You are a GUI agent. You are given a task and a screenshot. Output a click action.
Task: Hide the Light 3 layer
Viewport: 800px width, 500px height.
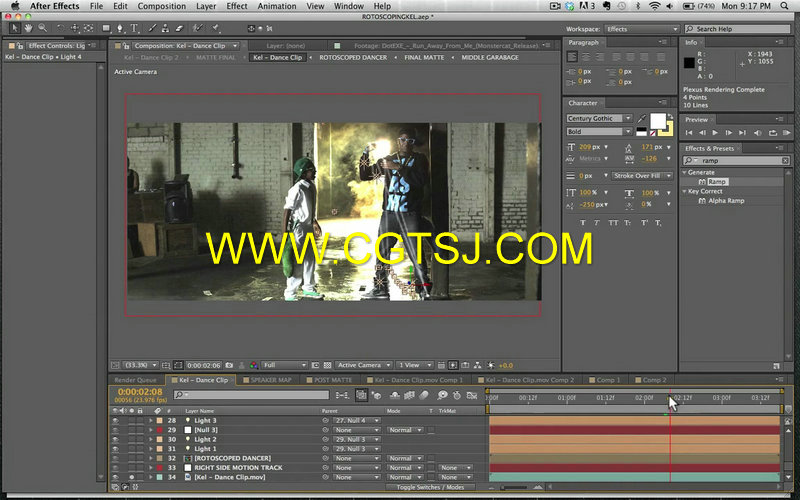pyautogui.click(x=115, y=420)
